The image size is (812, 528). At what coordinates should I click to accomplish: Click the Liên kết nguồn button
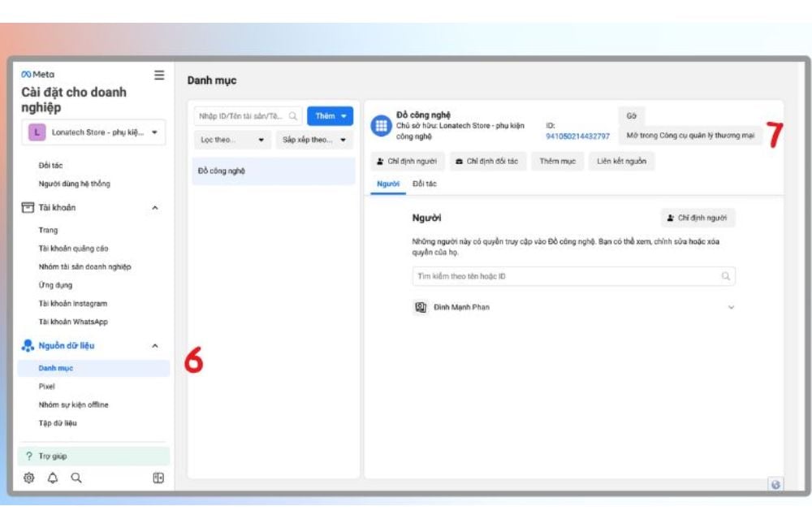click(x=621, y=161)
